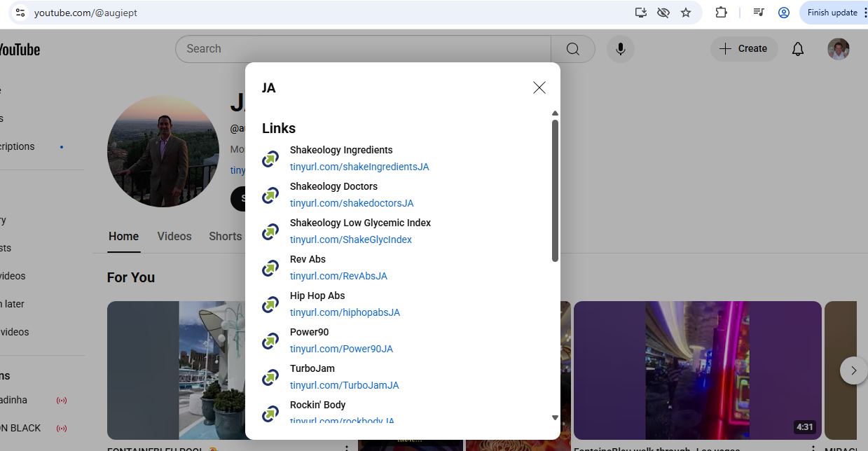Select the Shakeology Low Glycemic Index title
The width and height of the screenshot is (868, 451).
[360, 223]
